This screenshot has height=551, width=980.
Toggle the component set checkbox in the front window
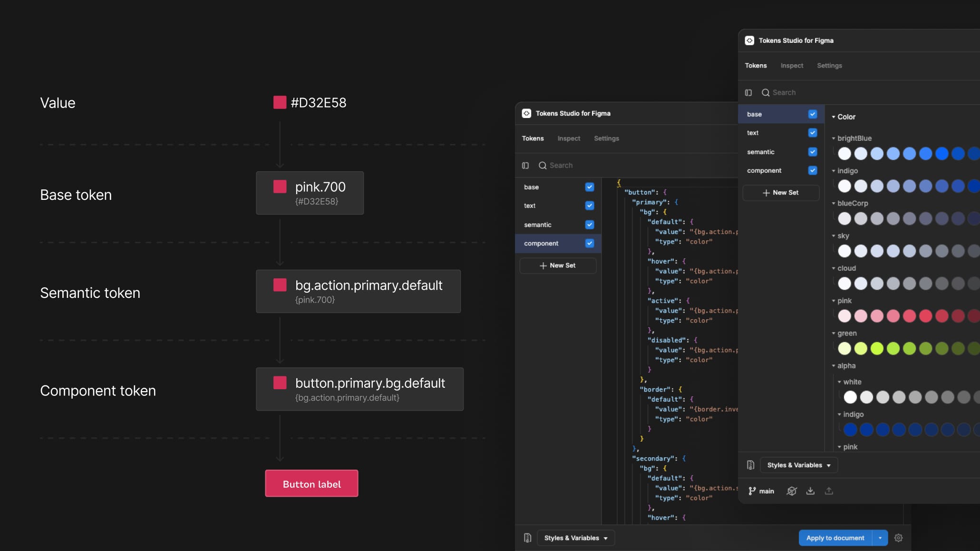(813, 170)
